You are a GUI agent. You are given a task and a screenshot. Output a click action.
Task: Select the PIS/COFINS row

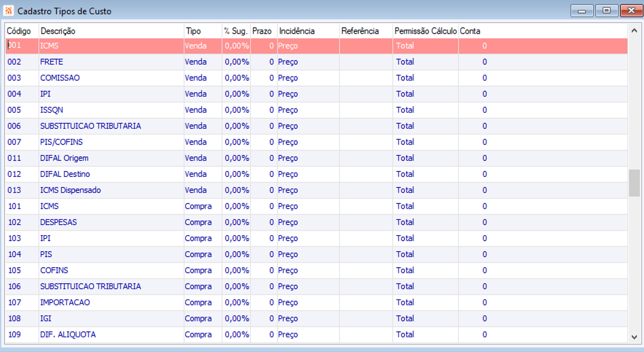(316, 142)
